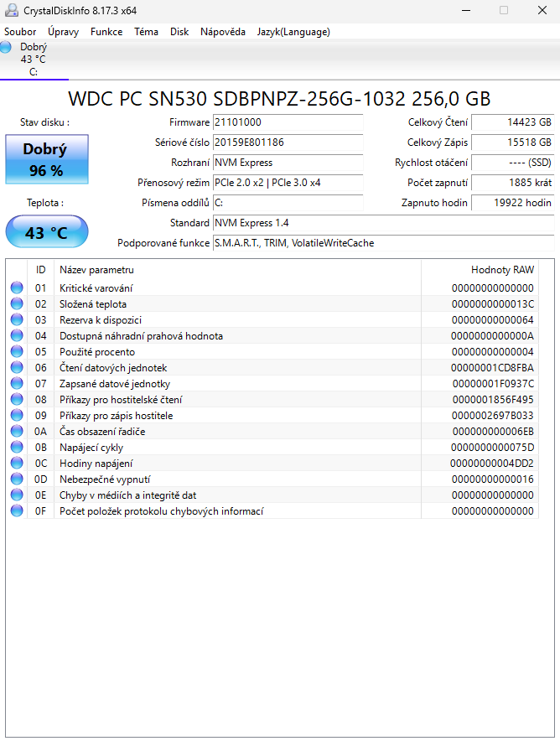Click status orb for Čas obsazení řadiče
This screenshot has width=560, height=741.
[x=17, y=431]
